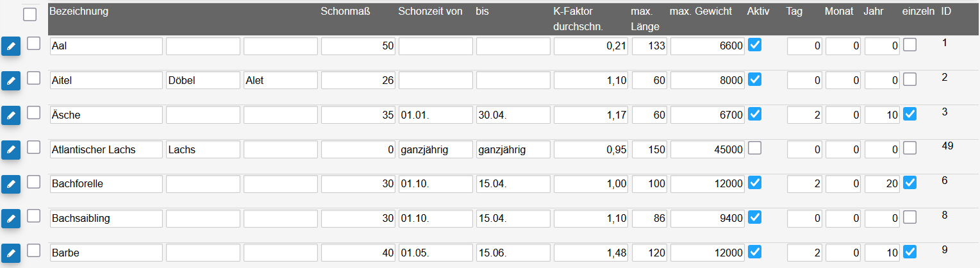Uncheck the einzeln checkbox for Äsche
This screenshot has height=268, width=980.
click(x=909, y=113)
